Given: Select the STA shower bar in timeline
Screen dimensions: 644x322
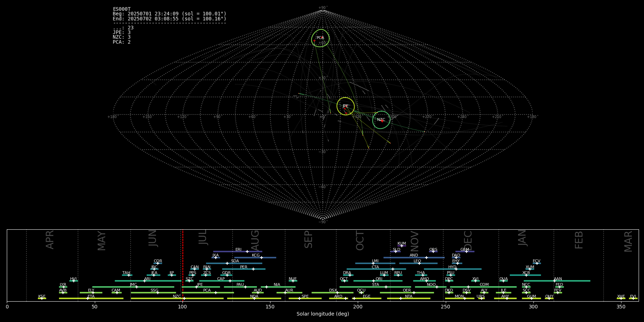Looking at the screenshot, I should click(x=375, y=287).
